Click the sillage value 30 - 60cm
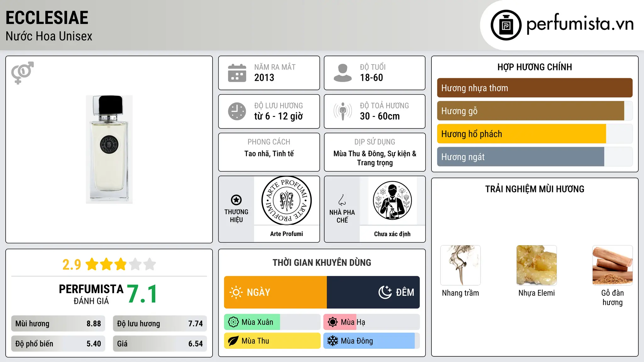Viewport: 644px width, 362px height. click(380, 116)
